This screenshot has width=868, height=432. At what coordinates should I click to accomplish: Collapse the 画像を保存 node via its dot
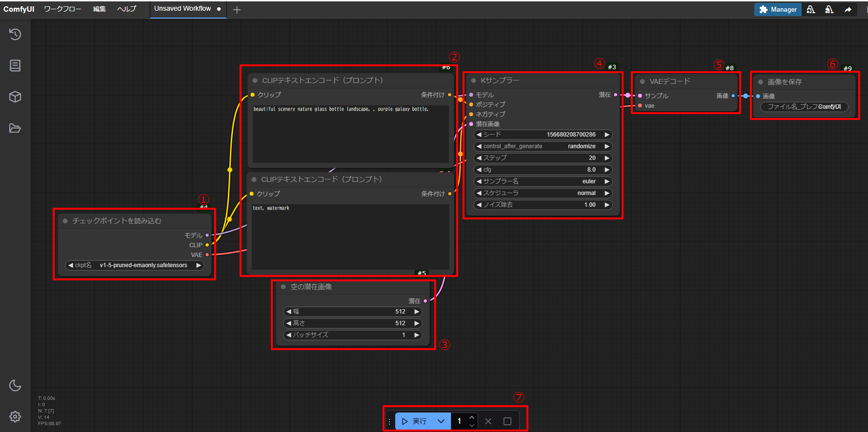click(760, 82)
